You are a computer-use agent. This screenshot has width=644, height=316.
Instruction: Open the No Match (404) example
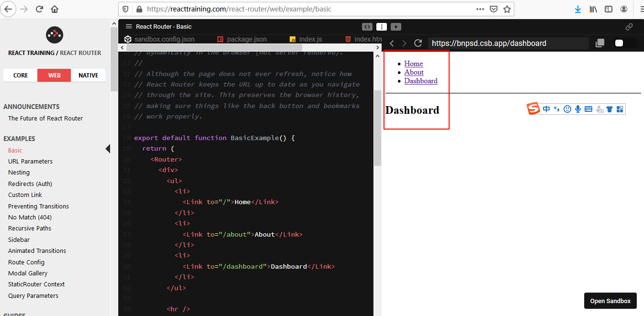(x=30, y=217)
